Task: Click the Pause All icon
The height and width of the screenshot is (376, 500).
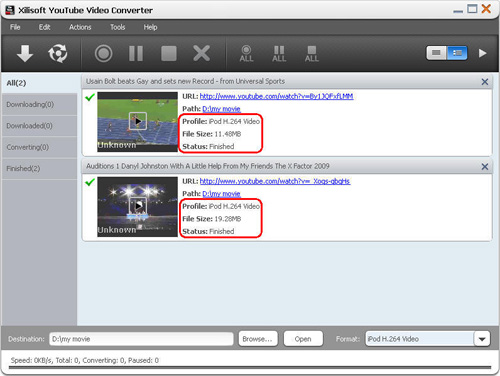Action: point(279,54)
